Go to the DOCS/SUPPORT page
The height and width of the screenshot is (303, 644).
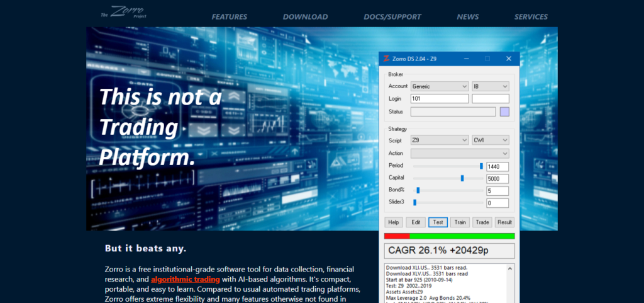(392, 17)
